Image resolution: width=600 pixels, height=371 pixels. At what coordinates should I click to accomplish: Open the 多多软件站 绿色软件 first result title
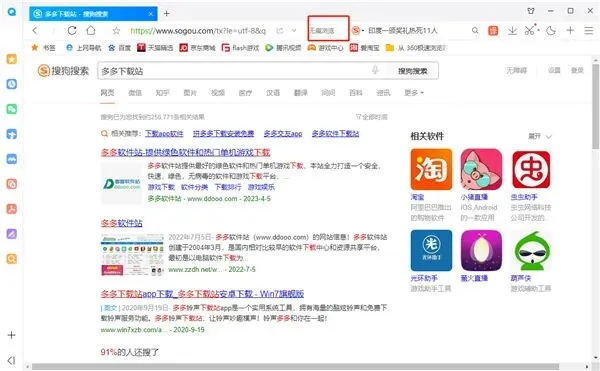185,152
